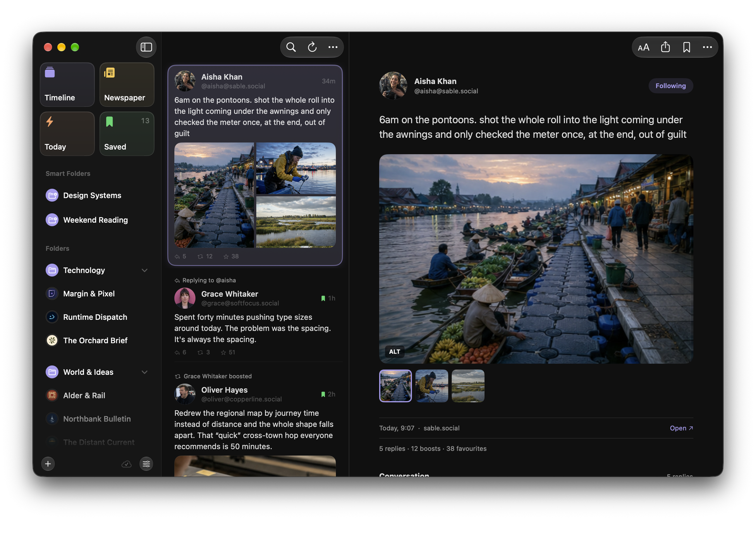Click the cloud sync status icon

pos(126,464)
